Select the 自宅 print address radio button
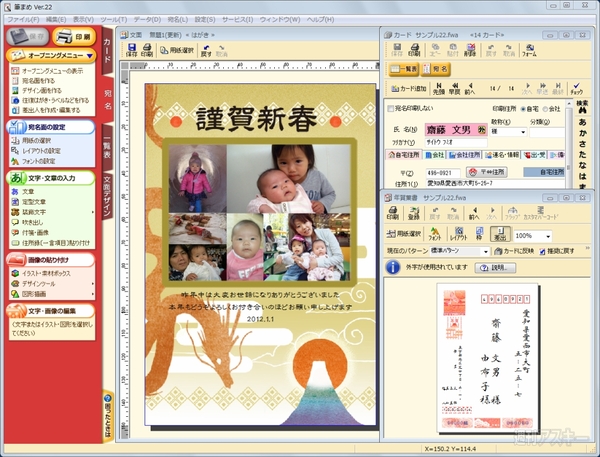The width and height of the screenshot is (600, 457). 523,109
